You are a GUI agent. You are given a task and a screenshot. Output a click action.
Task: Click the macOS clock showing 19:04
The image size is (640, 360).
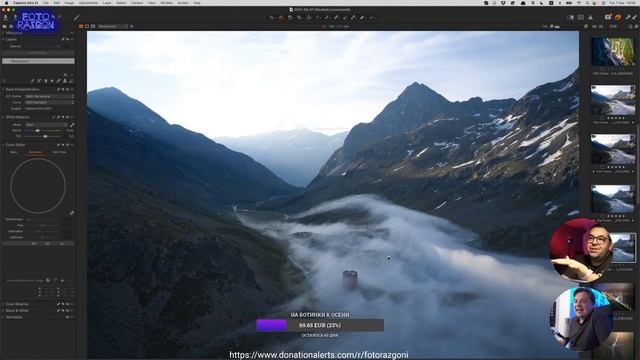623,3
